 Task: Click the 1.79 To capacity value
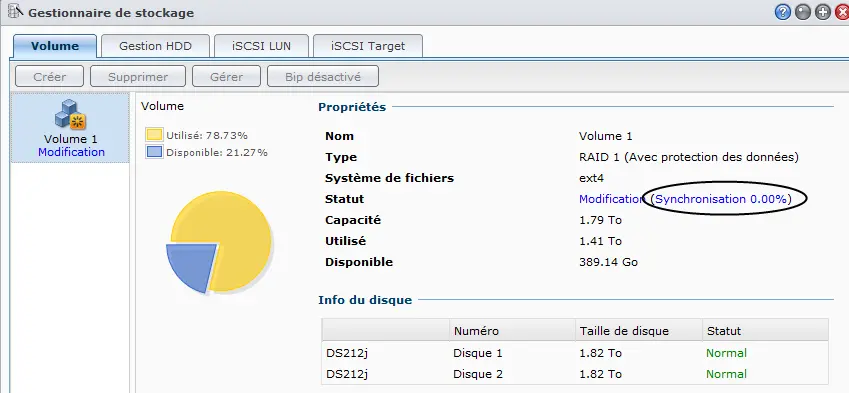coord(600,220)
